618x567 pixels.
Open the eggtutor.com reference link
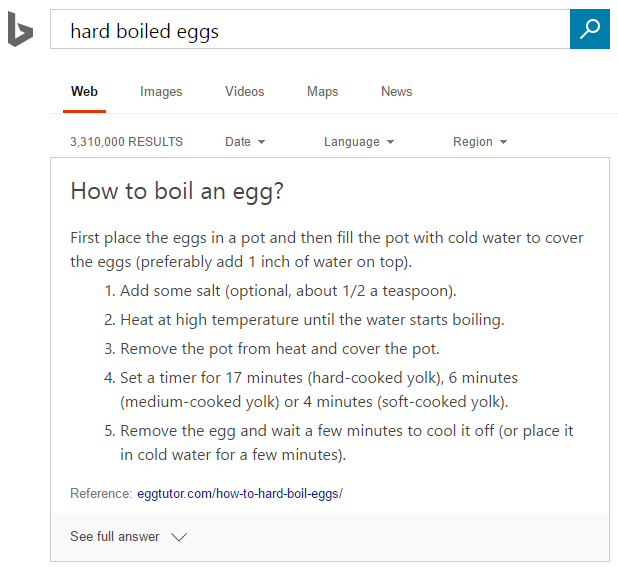[240, 494]
